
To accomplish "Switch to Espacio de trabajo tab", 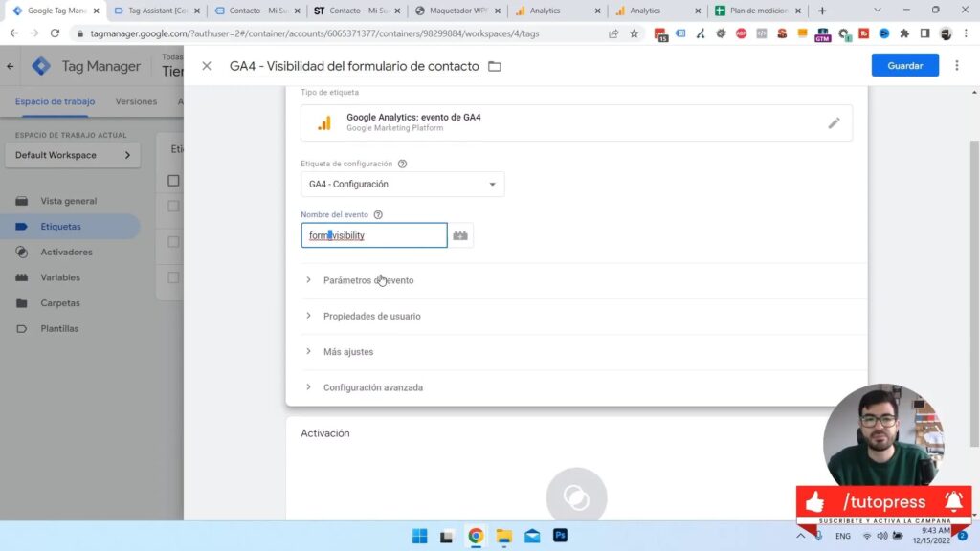I will [55, 101].
